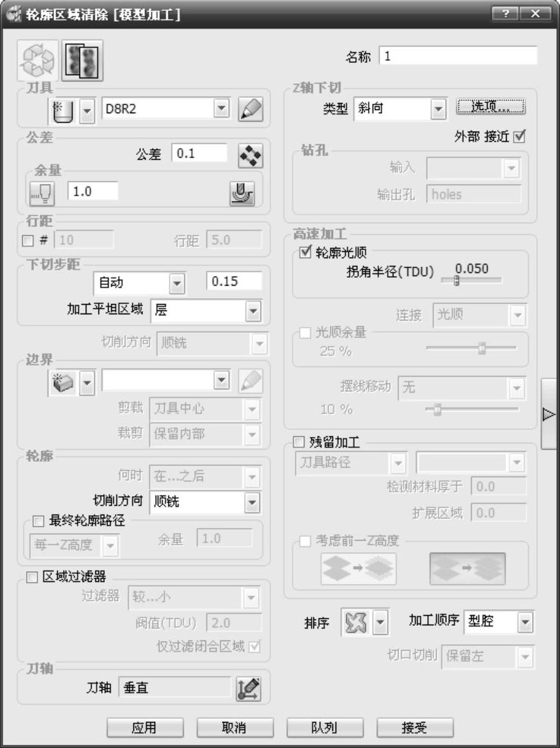Click the 应用 button
The image size is (560, 748).
[x=145, y=728]
